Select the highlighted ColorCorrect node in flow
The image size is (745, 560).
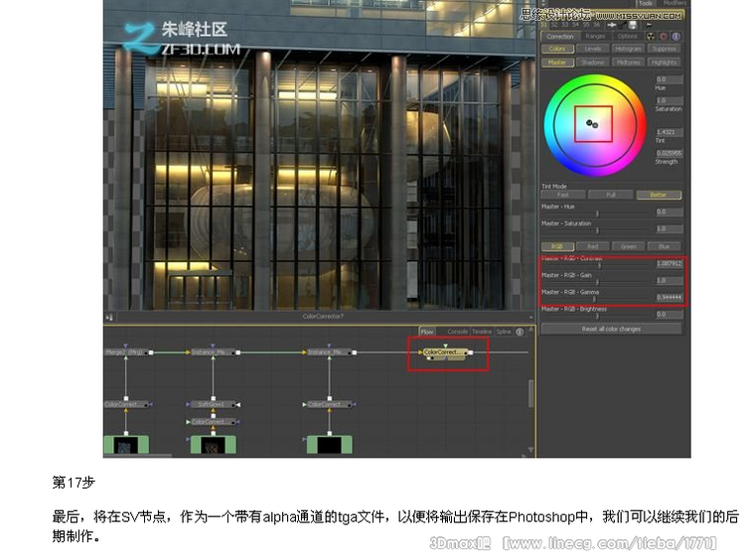pyautogui.click(x=445, y=351)
